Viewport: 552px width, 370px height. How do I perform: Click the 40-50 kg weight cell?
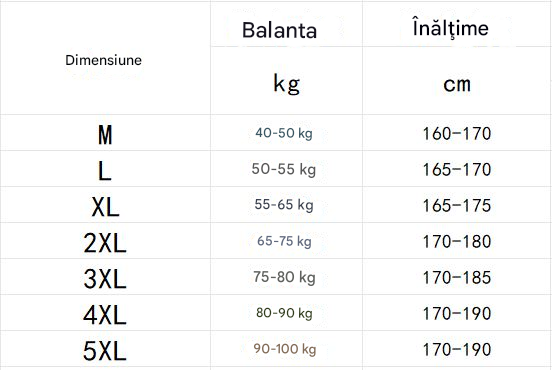coord(286,133)
